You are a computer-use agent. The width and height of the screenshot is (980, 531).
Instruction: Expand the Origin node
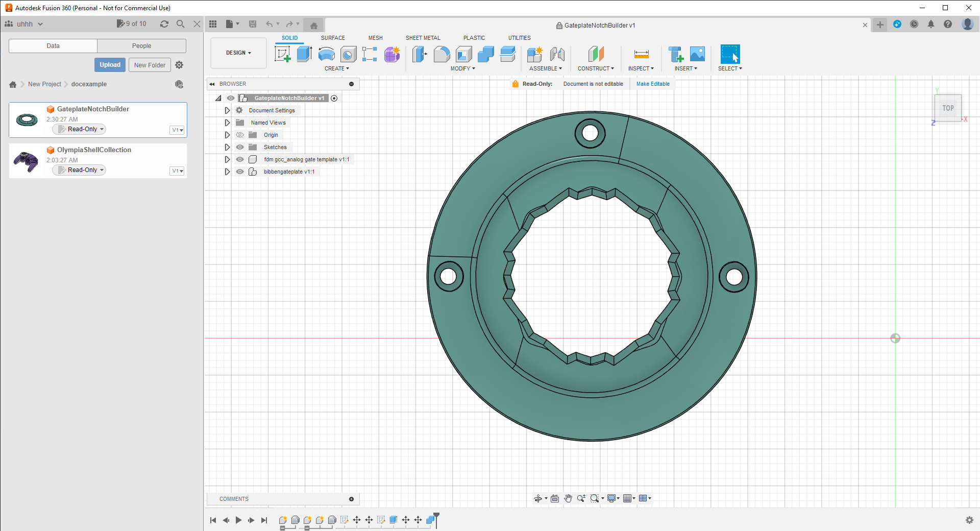click(227, 135)
